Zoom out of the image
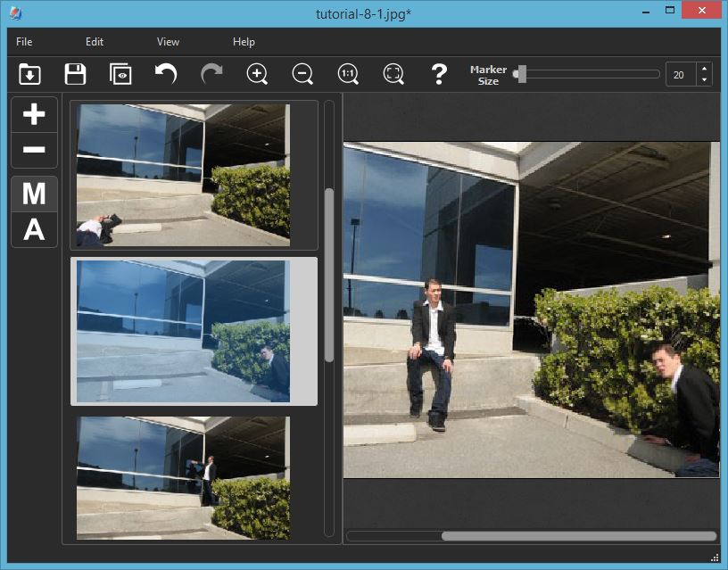 (x=302, y=74)
